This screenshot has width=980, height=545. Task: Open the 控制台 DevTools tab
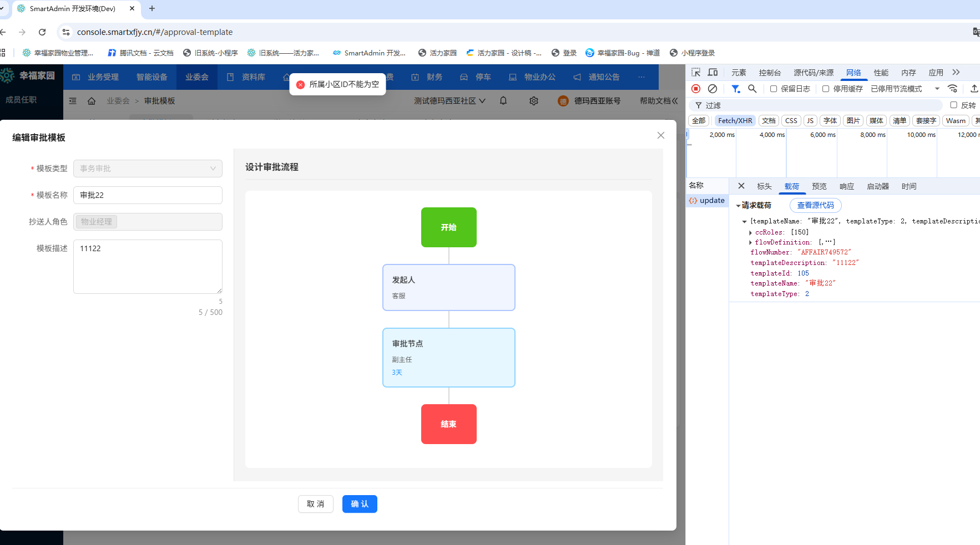[x=770, y=73]
